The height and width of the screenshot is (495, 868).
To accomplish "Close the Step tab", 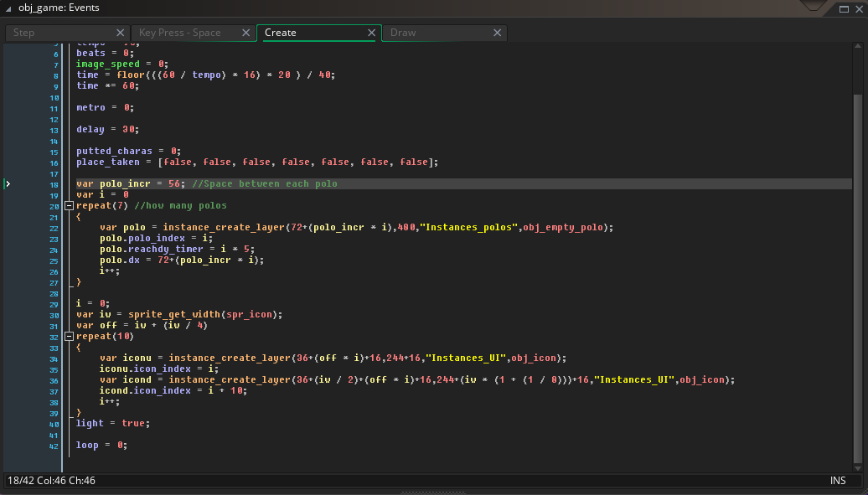I will [120, 33].
